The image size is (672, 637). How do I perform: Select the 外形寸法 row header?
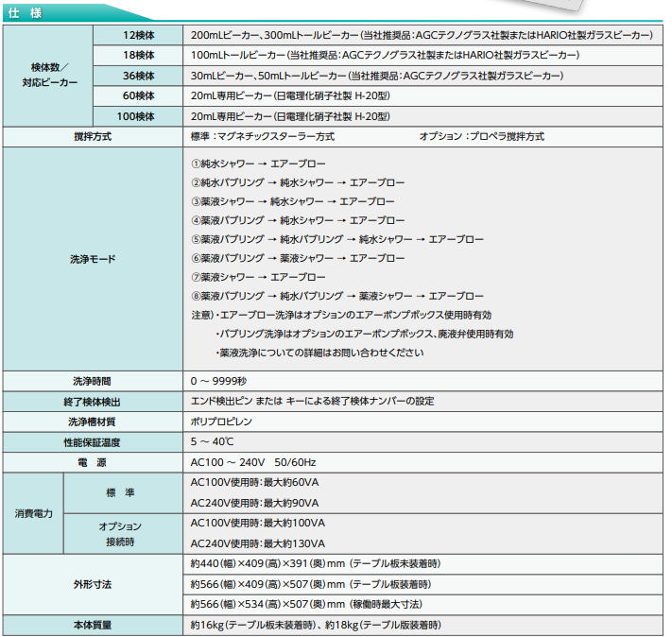point(93,584)
